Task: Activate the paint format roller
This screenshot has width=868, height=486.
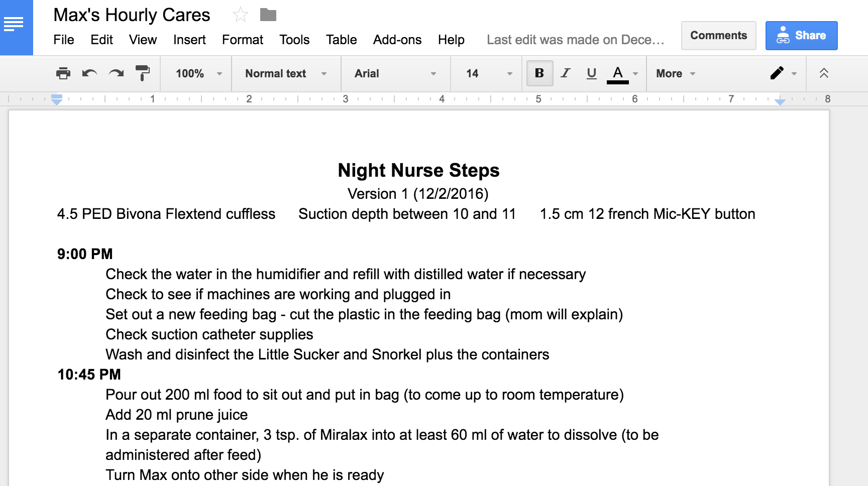Action: click(143, 73)
